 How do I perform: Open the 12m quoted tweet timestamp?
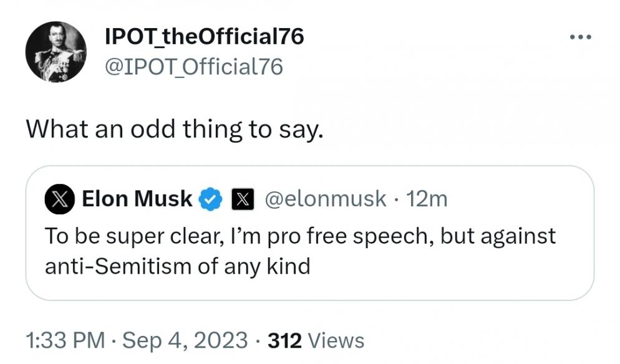tap(427, 198)
